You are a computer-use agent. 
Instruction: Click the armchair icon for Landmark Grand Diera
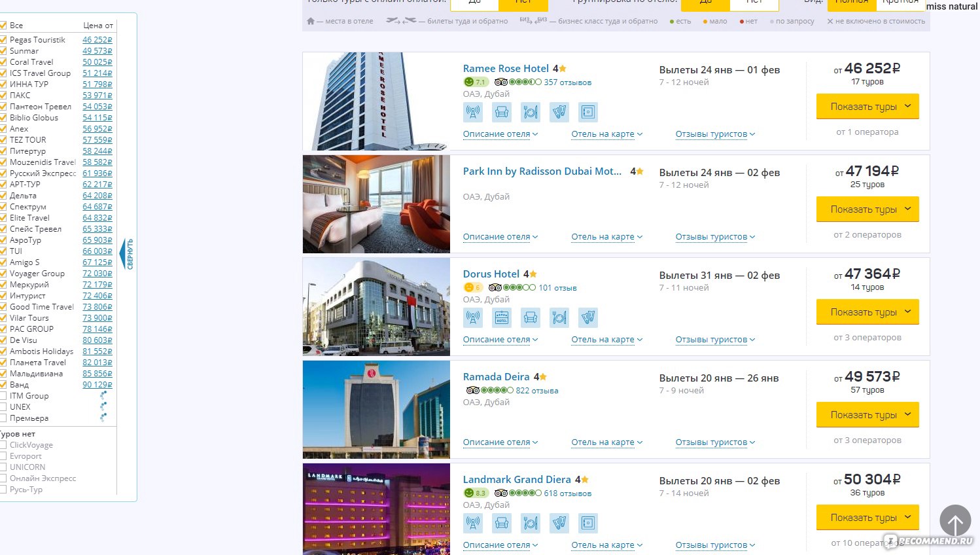click(502, 523)
